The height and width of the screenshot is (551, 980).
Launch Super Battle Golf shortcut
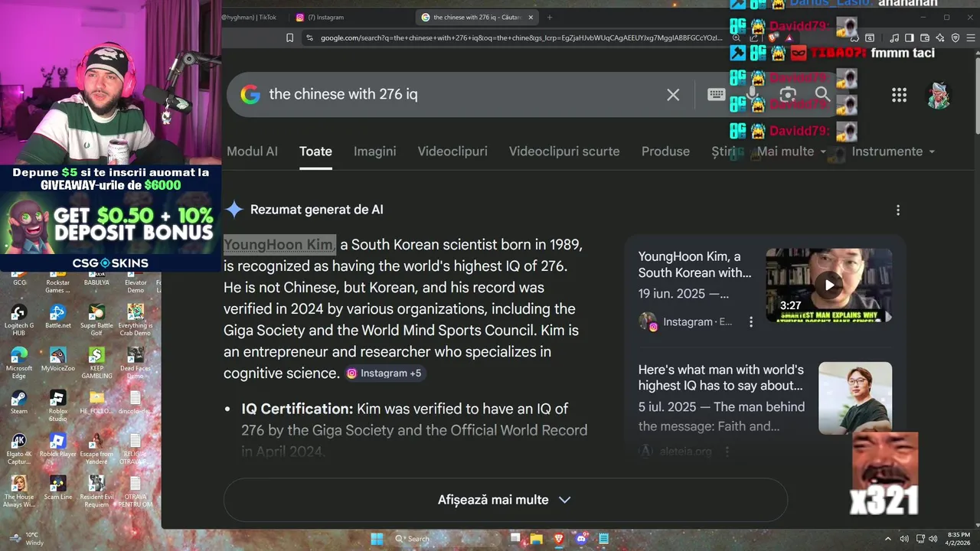click(x=96, y=320)
